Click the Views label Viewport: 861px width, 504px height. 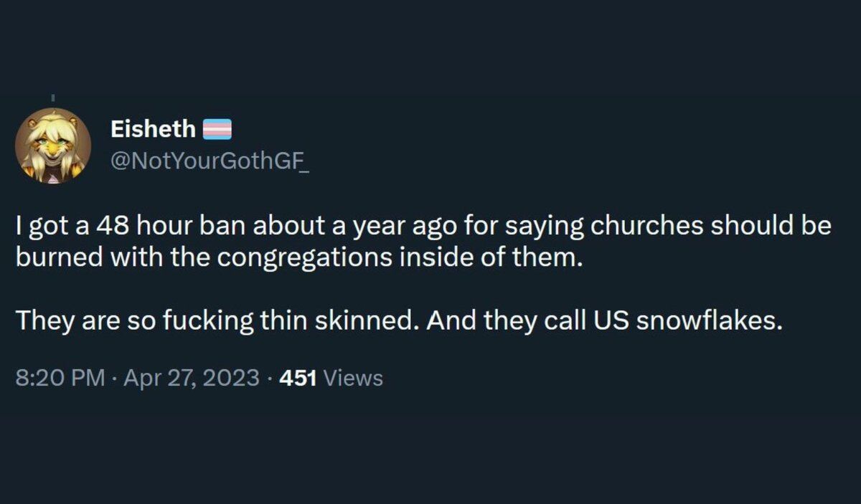coord(353,378)
